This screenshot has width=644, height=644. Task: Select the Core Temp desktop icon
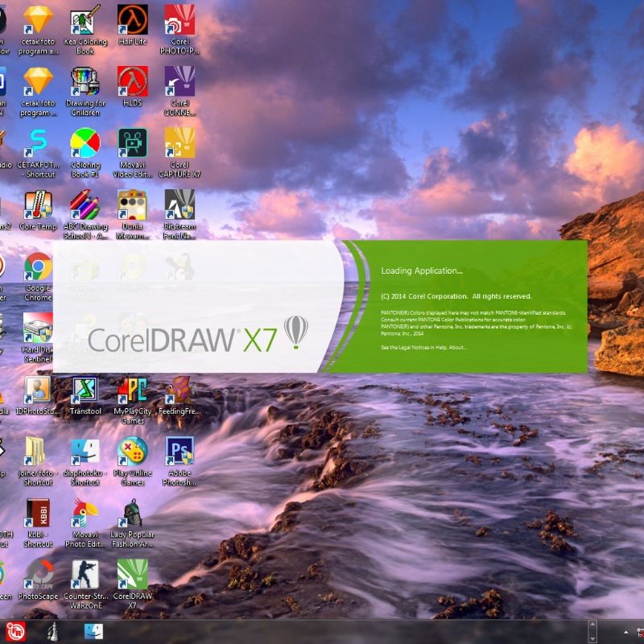point(38,210)
